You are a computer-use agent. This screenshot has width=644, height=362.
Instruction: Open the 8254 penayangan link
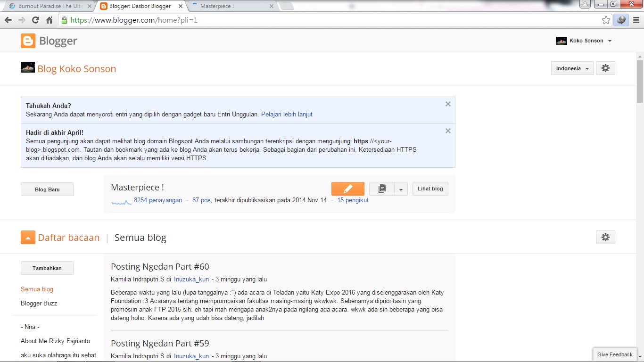tap(158, 200)
